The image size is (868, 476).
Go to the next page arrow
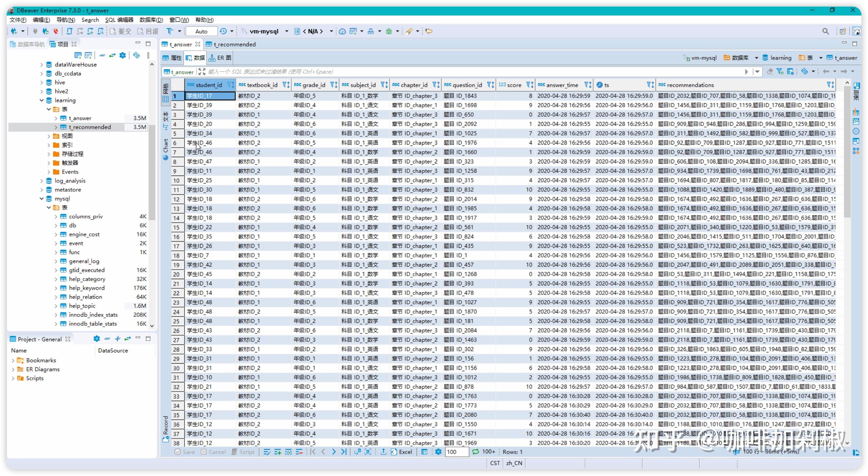[x=334, y=452]
